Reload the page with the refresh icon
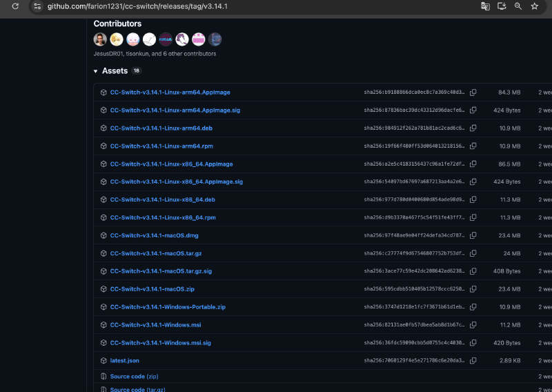This screenshot has width=552, height=392. pyautogui.click(x=15, y=6)
